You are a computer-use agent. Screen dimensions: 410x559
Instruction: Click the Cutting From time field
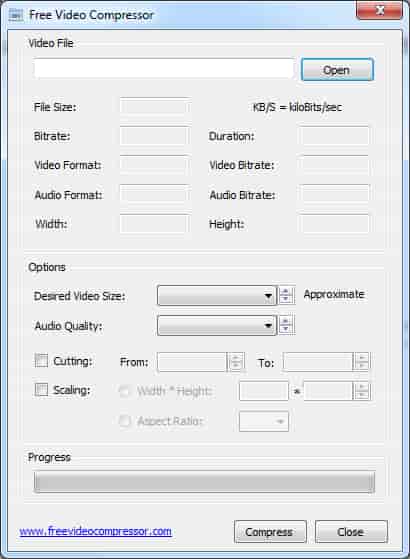point(192,362)
